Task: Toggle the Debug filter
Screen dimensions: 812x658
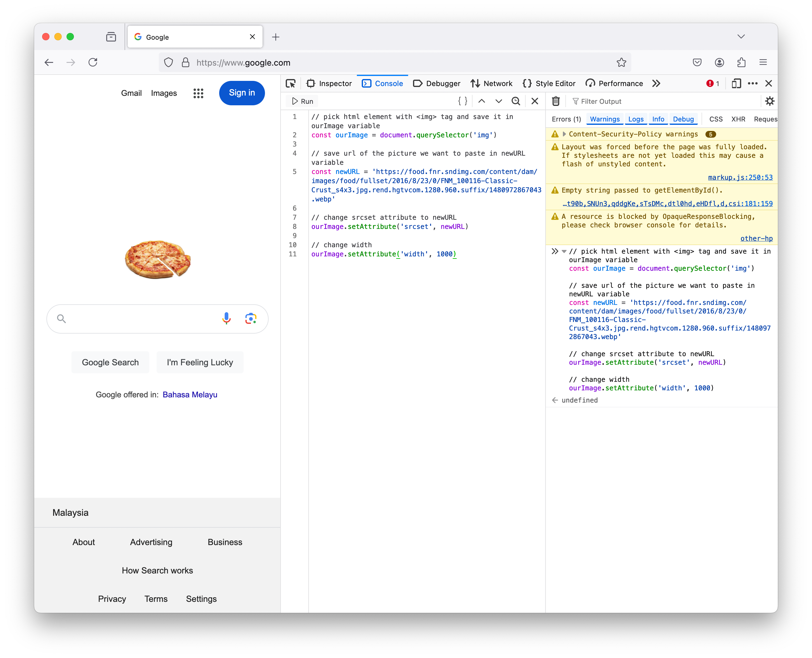Action: point(683,119)
